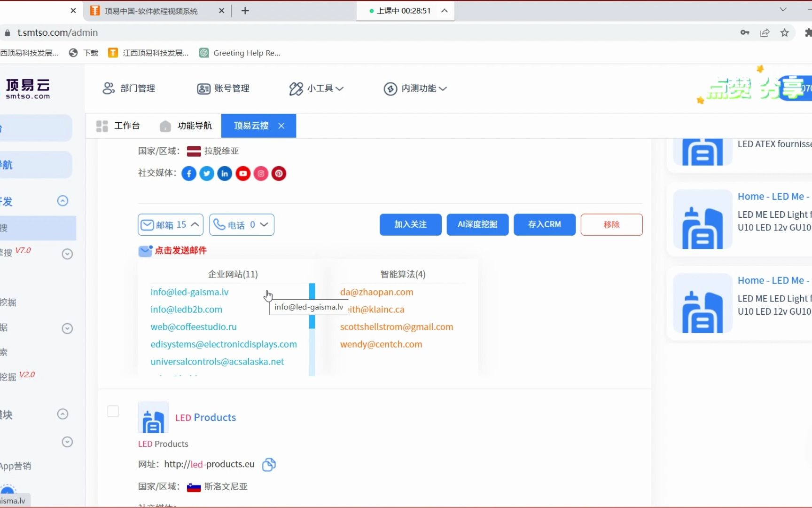Screen dimensions: 812x508
Task: Collapse the 邮箱 15 email list
Action: click(171, 225)
